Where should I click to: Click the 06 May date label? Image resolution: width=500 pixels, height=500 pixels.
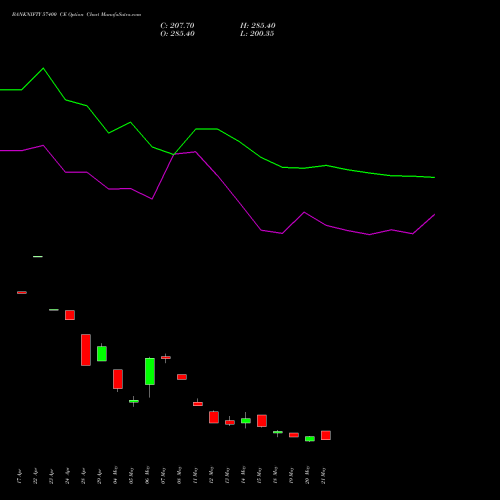(x=147, y=475)
